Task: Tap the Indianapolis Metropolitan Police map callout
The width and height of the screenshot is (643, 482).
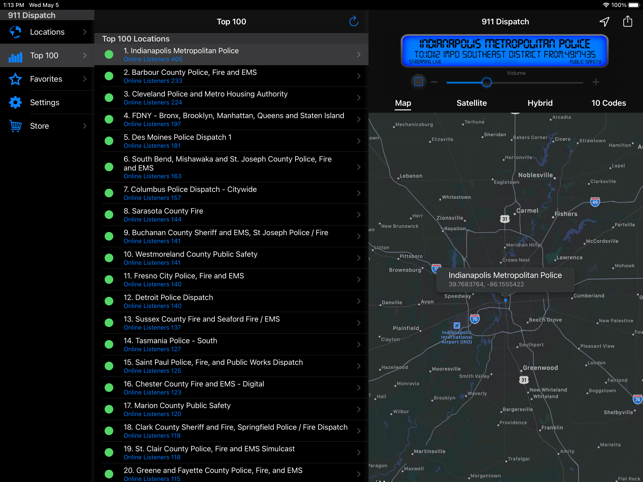Action: pos(505,279)
